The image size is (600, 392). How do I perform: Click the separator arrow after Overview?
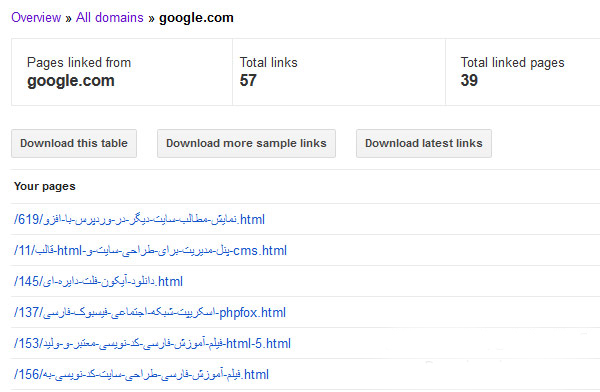[68, 18]
